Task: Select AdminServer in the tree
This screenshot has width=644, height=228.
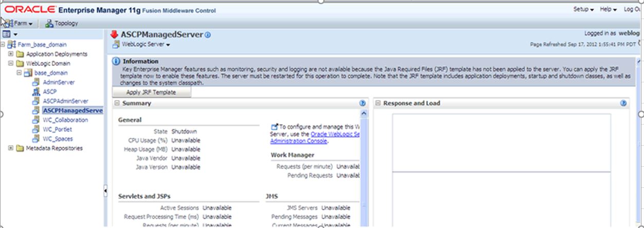Action: coord(59,82)
